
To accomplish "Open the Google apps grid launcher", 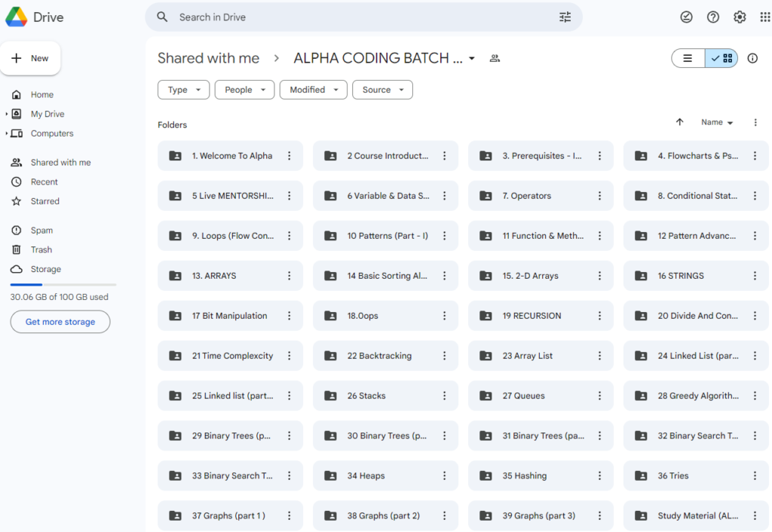I will [x=764, y=17].
